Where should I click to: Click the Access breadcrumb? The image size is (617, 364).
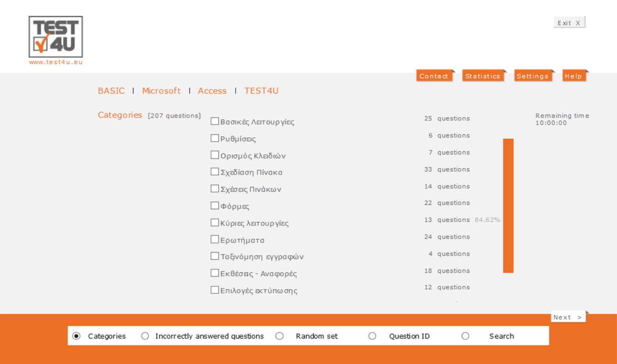(x=212, y=91)
